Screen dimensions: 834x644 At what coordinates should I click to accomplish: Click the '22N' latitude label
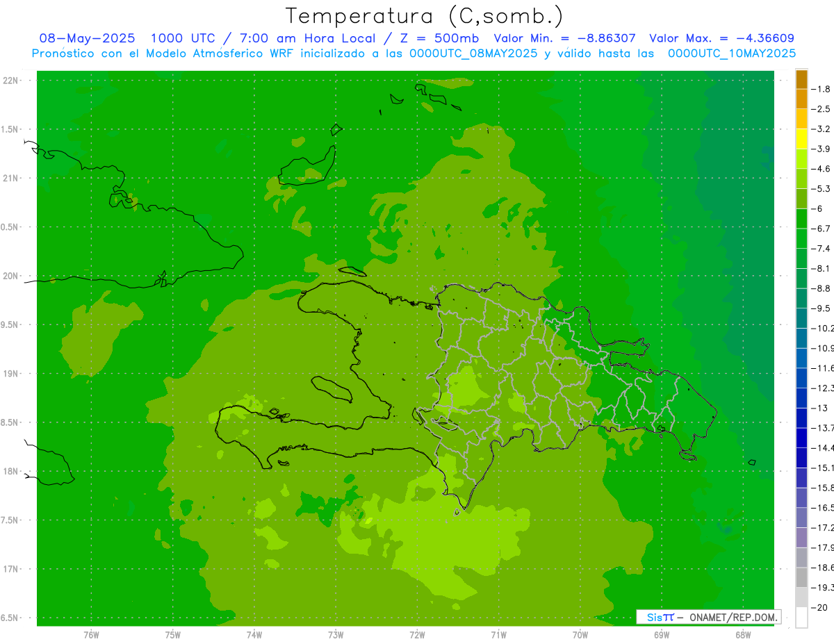point(10,81)
